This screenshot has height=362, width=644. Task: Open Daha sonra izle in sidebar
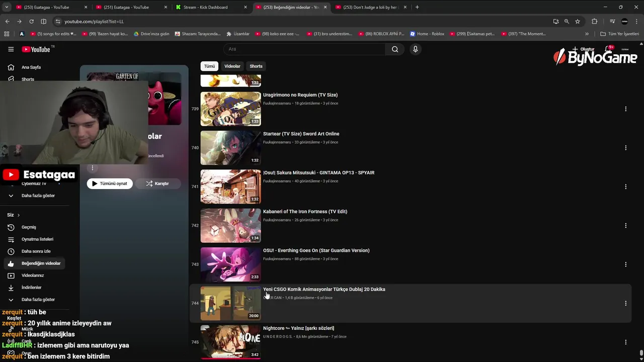[36, 251]
